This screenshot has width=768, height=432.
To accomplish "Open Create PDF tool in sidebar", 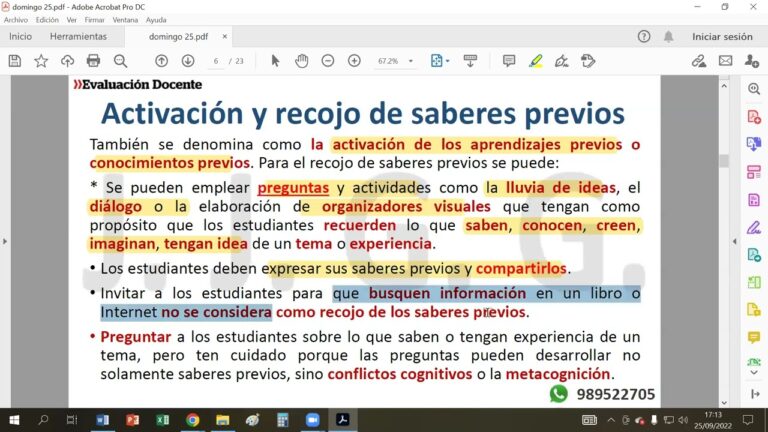I will (x=754, y=117).
